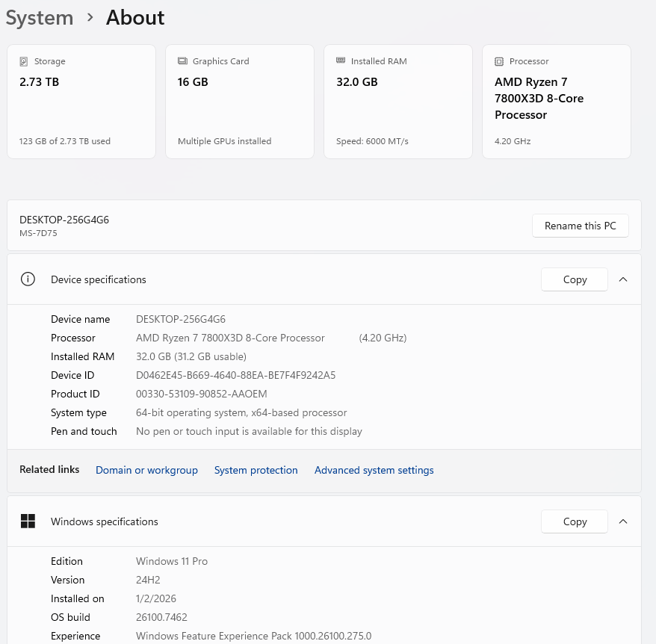Copy the Device specifications details
656x644 pixels.
pyautogui.click(x=574, y=279)
